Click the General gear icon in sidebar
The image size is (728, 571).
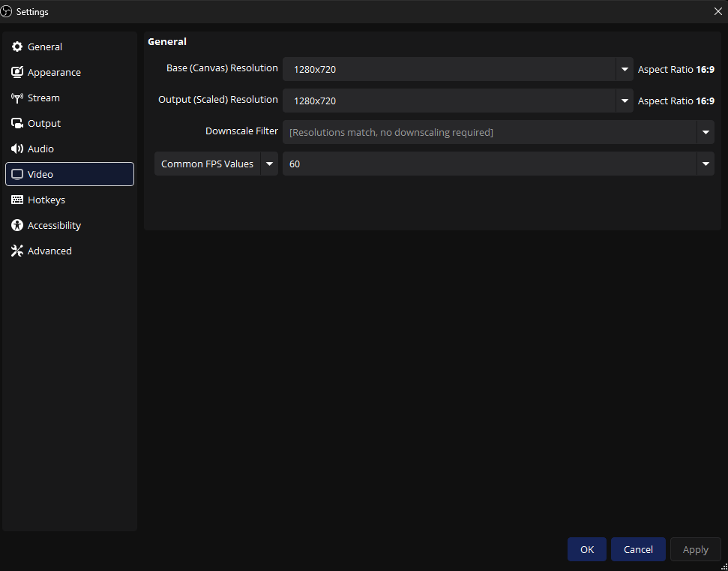click(x=17, y=47)
